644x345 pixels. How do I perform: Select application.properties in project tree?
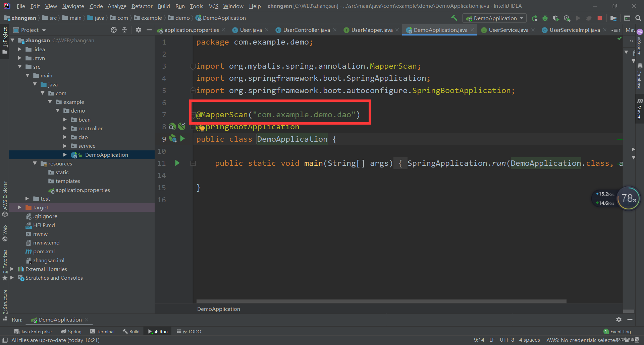[79, 190]
